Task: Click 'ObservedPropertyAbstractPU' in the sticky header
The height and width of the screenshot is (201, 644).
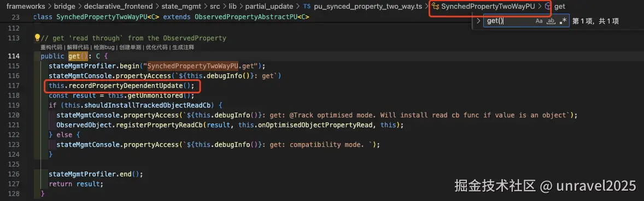Action: pyautogui.click(x=245, y=17)
